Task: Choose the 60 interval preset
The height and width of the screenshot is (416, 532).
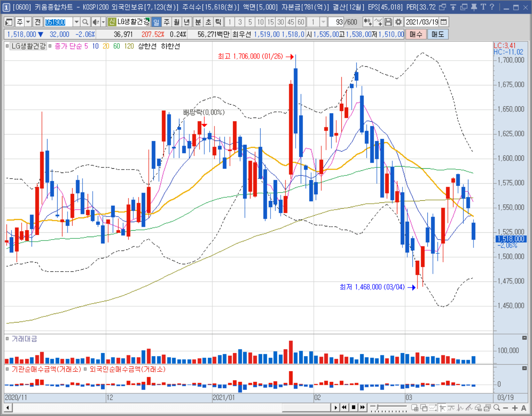Action: click(301, 22)
